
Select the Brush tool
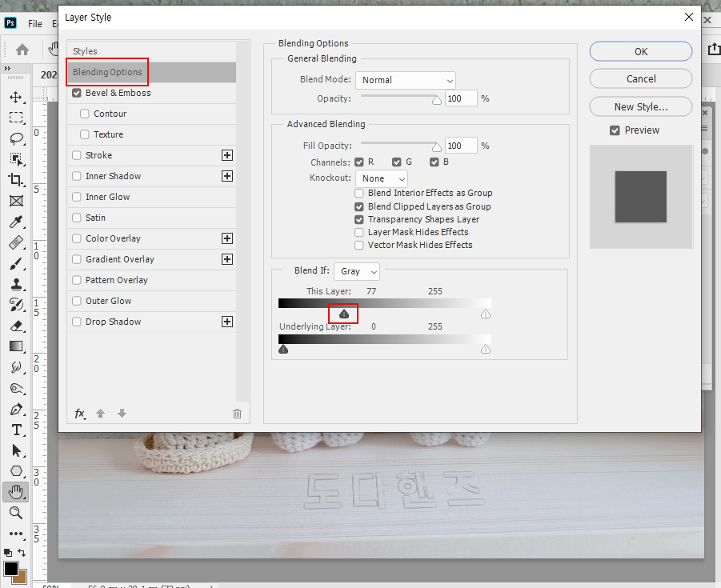16,263
